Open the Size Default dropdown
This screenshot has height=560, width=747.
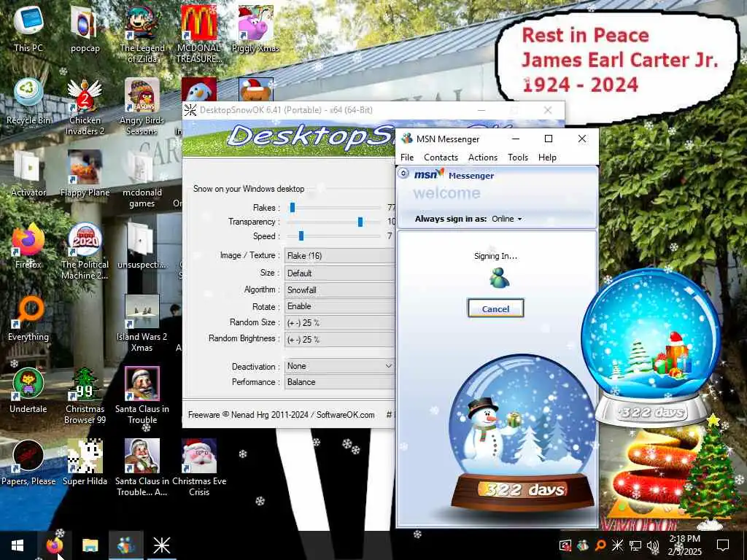pos(340,273)
